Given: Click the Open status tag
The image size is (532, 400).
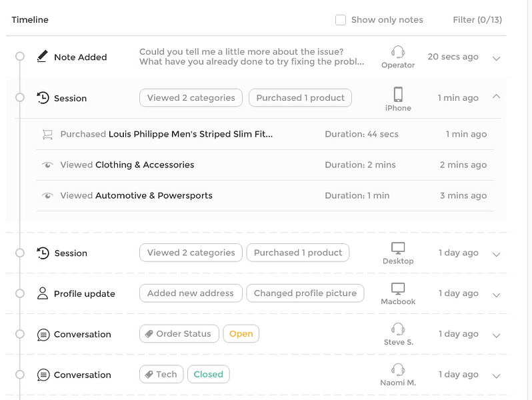Looking at the screenshot, I should pyautogui.click(x=241, y=334).
